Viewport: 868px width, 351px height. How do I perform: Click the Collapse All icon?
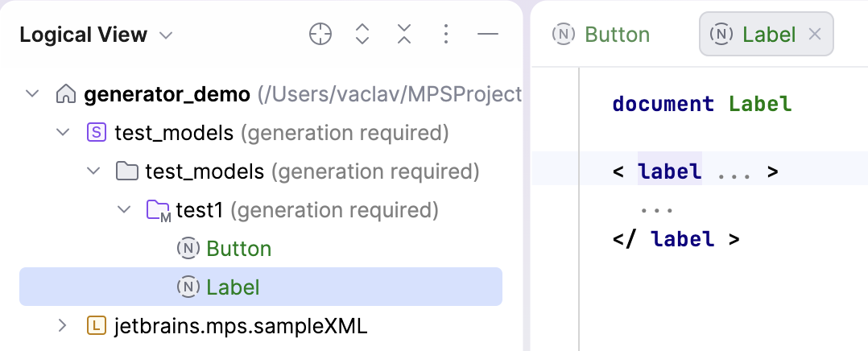coord(404,34)
